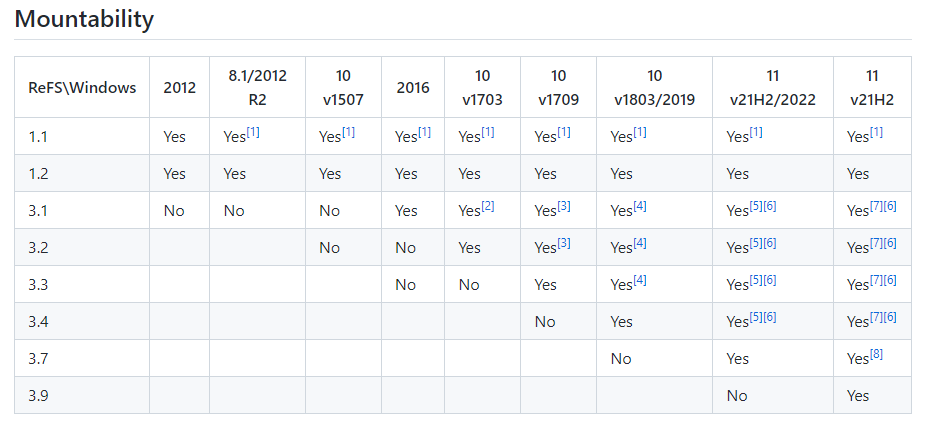The height and width of the screenshot is (429, 929).
Task: Select the 3.9 version row label
Action: [38, 396]
